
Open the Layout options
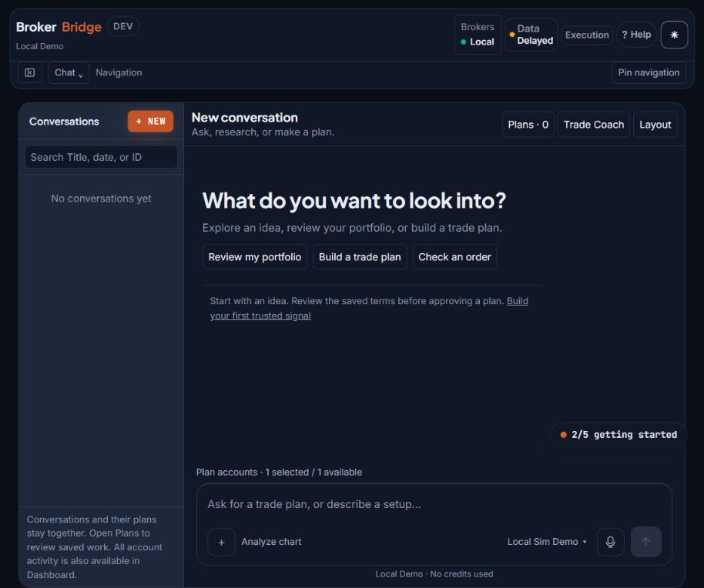pos(655,125)
